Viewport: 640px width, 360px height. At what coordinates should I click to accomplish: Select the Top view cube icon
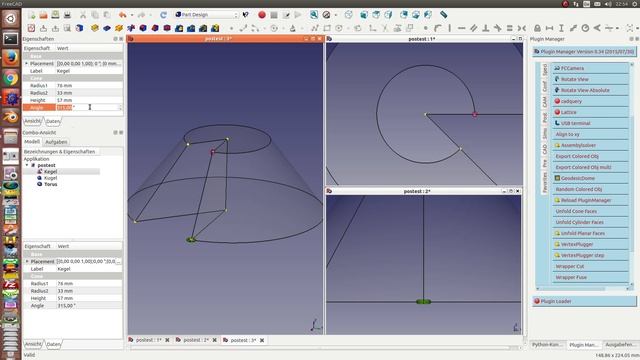[376, 15]
